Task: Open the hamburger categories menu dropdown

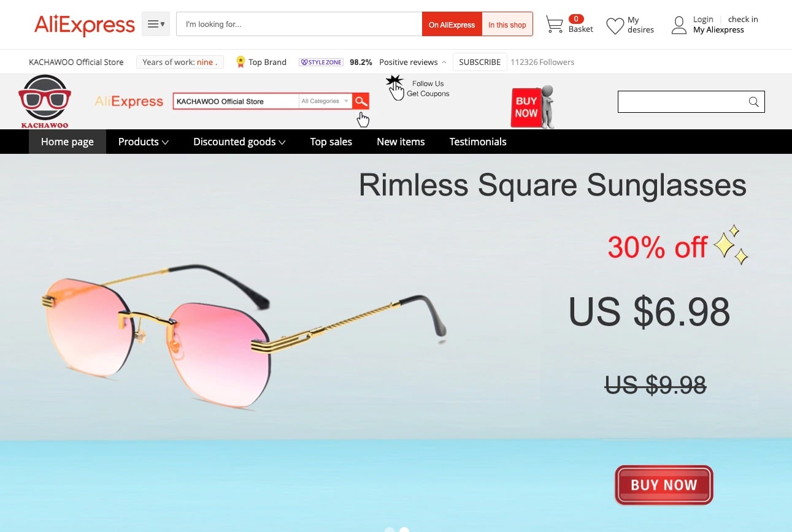Action: (x=156, y=24)
